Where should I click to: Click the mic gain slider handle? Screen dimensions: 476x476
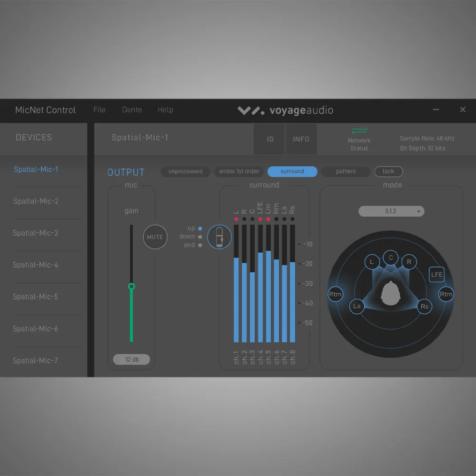pos(132,287)
